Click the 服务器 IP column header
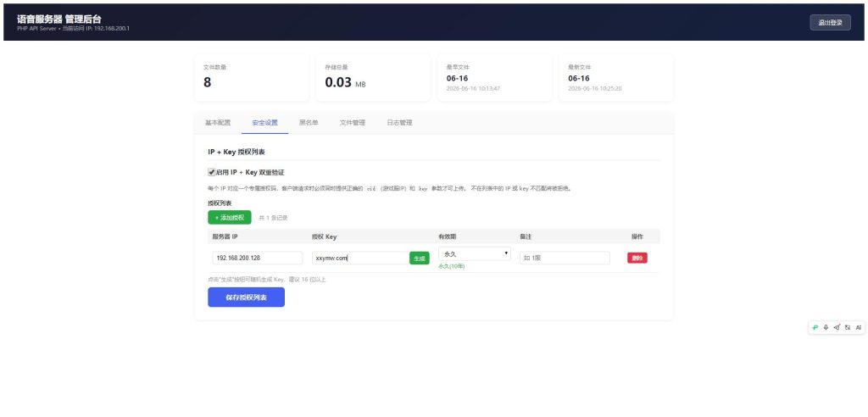The height and width of the screenshot is (417, 868). tap(226, 236)
